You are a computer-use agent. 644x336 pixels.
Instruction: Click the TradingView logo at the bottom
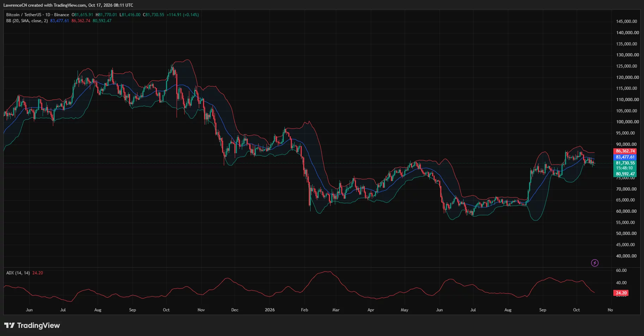point(32,325)
